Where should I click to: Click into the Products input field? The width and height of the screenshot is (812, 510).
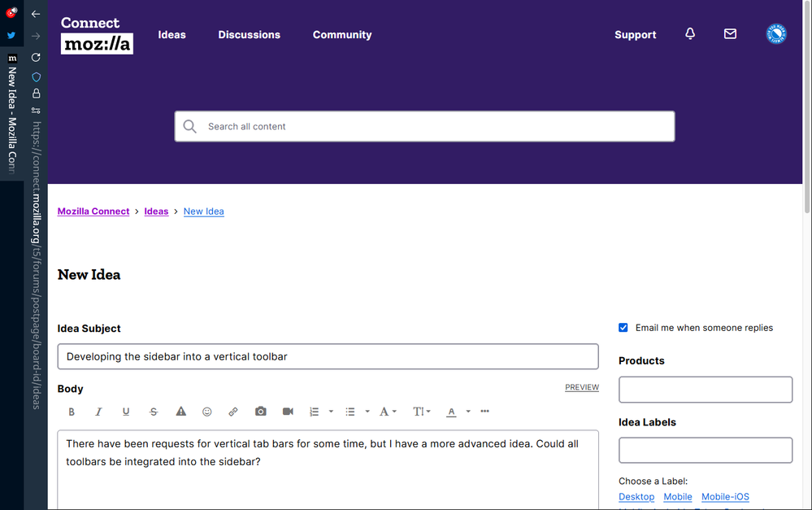706,390
